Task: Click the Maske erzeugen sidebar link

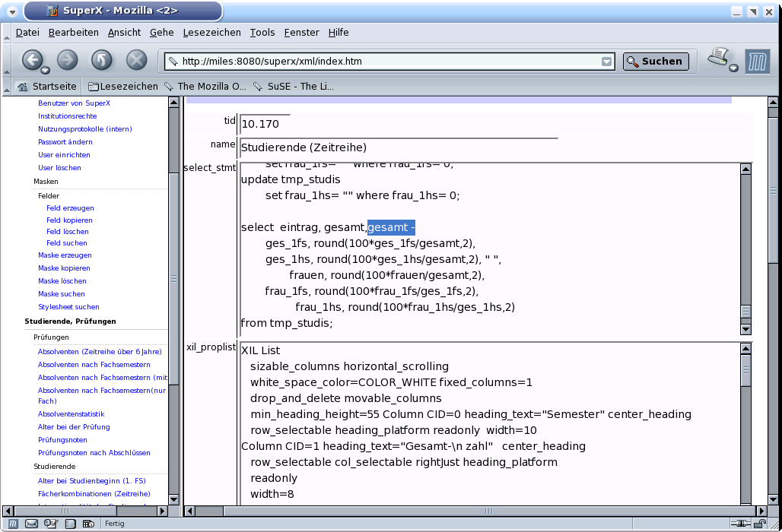Action: [x=65, y=255]
